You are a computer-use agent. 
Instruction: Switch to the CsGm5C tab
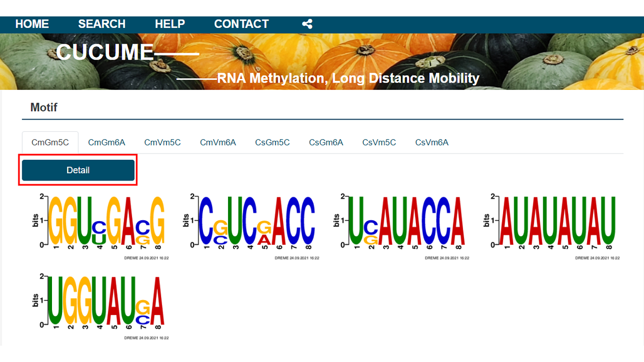pyautogui.click(x=272, y=142)
